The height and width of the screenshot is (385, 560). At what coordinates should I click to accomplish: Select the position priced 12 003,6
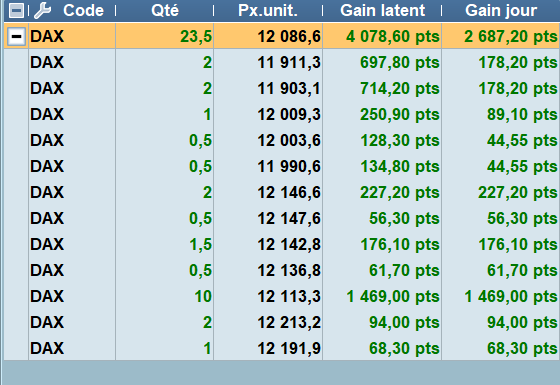coord(289,140)
